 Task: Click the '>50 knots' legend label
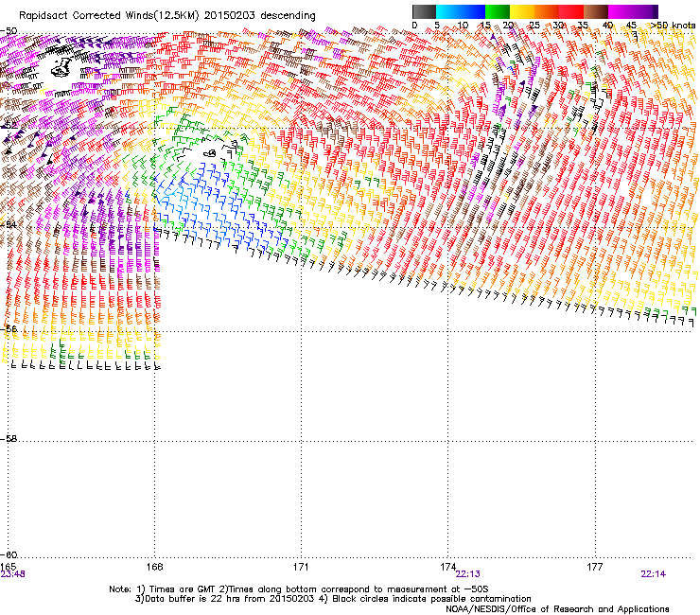(673, 26)
